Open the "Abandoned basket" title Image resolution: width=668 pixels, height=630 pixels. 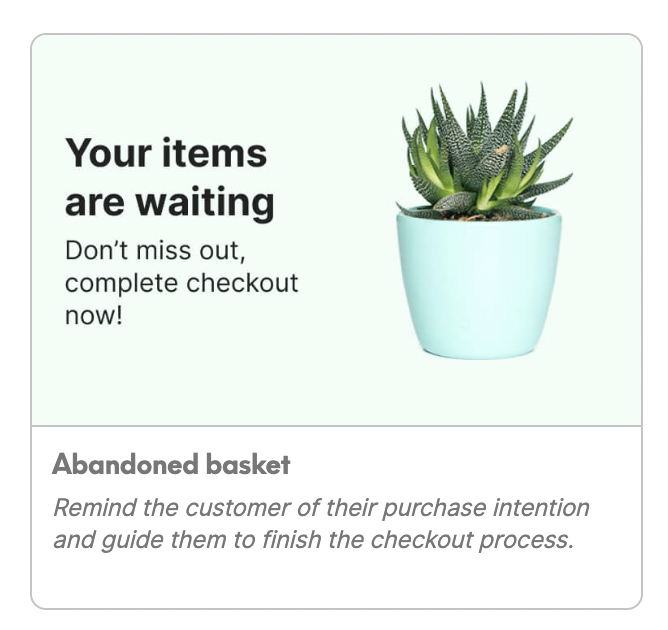(171, 465)
